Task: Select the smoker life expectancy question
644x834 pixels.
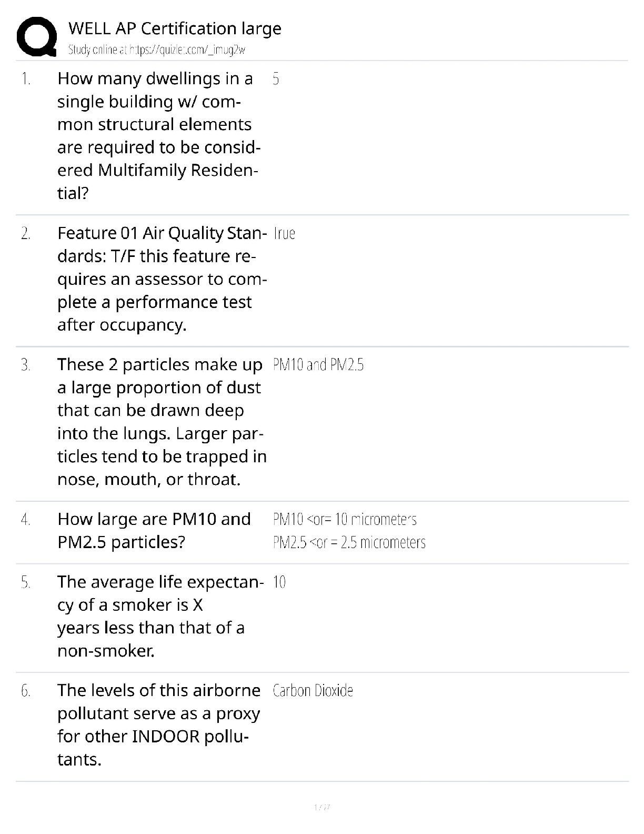Action: pyautogui.click(x=160, y=616)
